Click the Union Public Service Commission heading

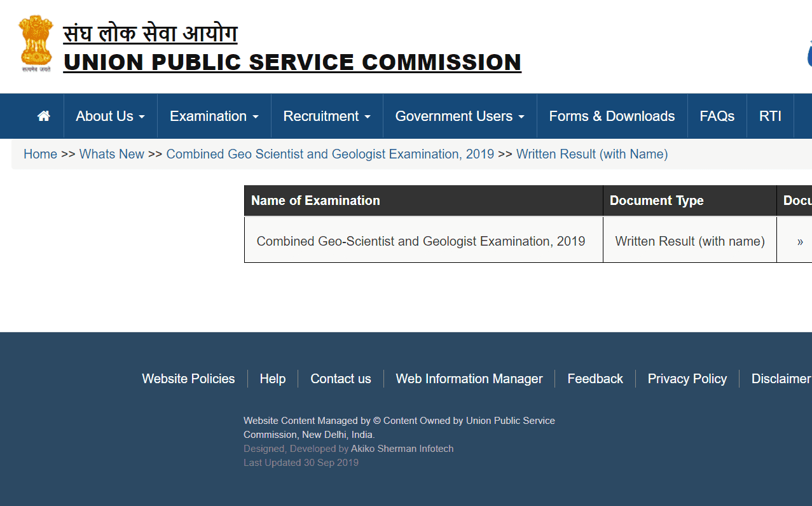pos(292,62)
